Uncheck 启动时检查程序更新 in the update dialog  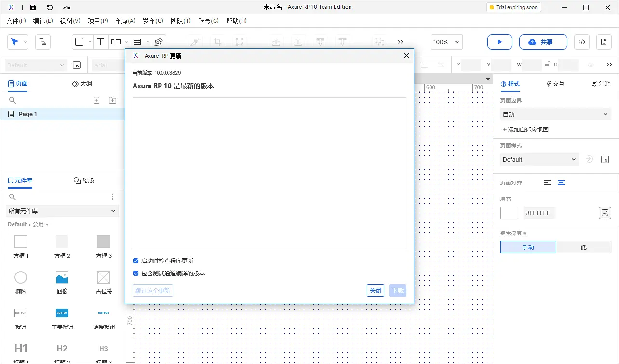pyautogui.click(x=135, y=260)
